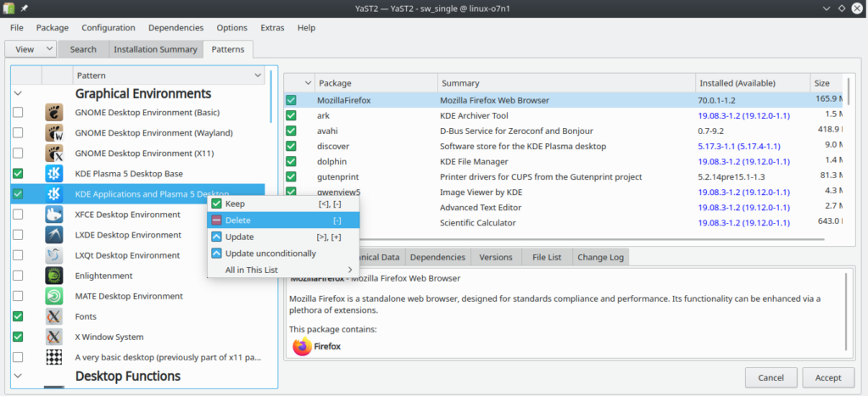Image resolution: width=868 pixels, height=396 pixels.
Task: Toggle GNOME Desktop Environment (Wayland) checkbox
Action: (18, 133)
